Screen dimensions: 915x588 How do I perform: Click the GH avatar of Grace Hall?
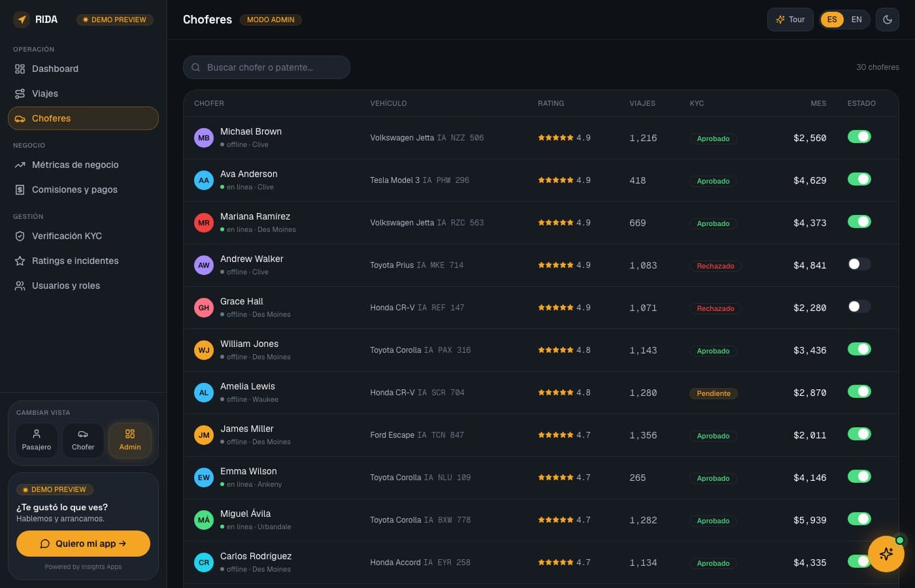pyautogui.click(x=204, y=308)
